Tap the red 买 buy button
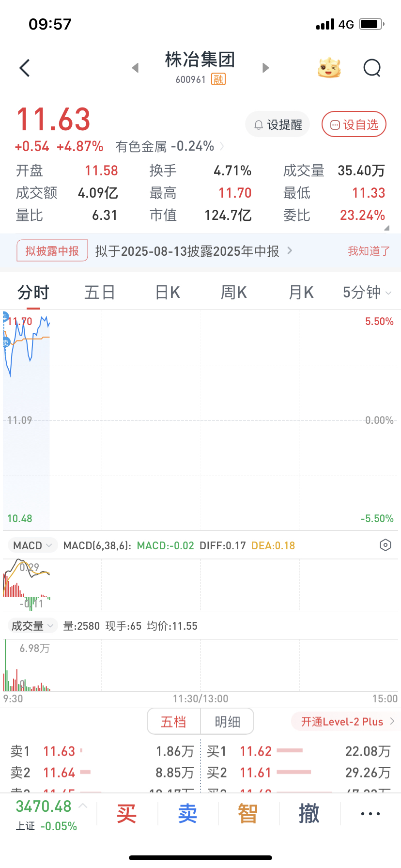 tap(127, 814)
